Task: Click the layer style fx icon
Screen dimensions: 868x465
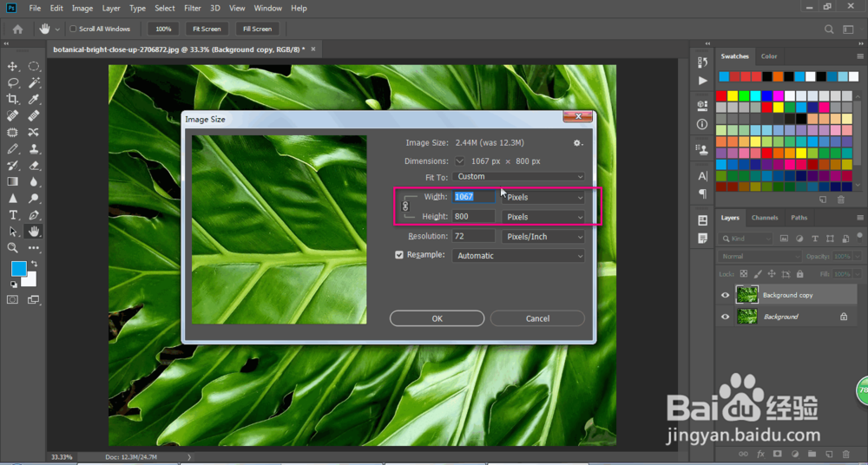Action: (x=760, y=454)
